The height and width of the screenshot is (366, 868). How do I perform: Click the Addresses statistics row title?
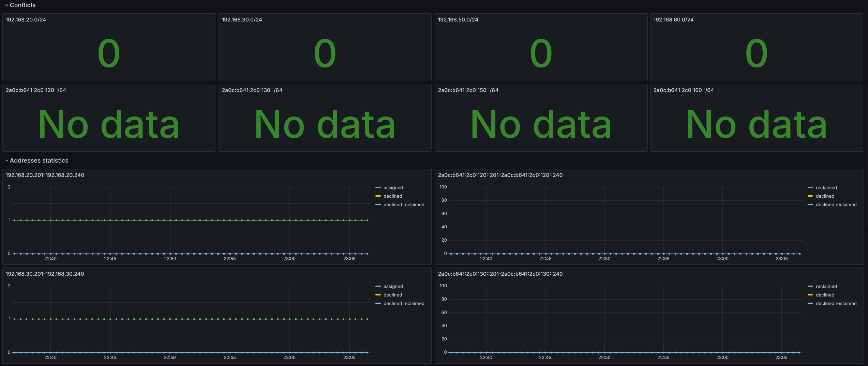click(x=39, y=161)
